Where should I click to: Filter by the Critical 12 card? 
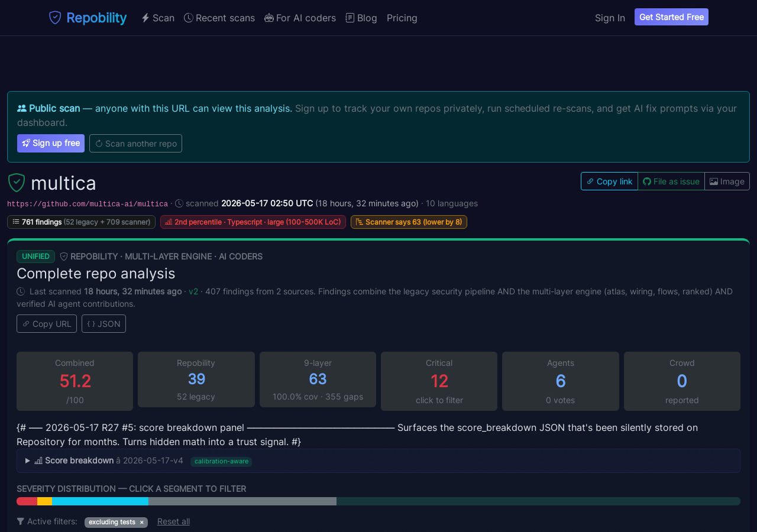pos(439,381)
